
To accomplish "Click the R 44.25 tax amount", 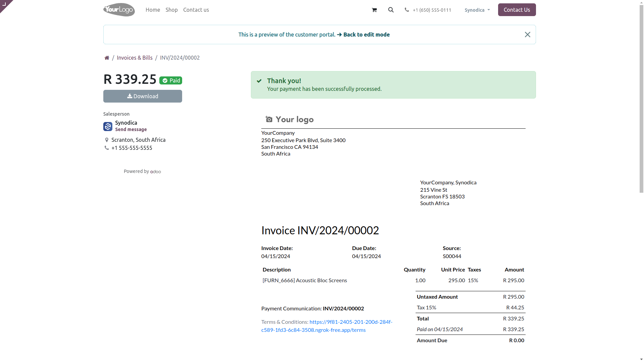I will 515,307.
